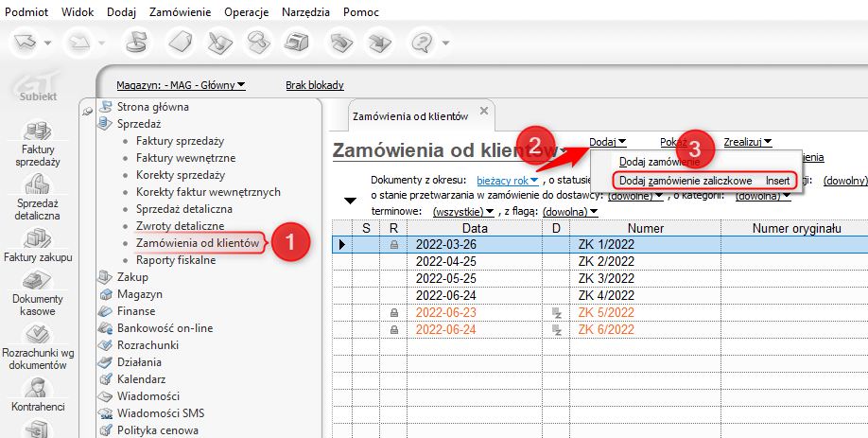Open the Magazyn: MAG - Główny dropdown
Viewport: 868px width, 438px height.
tap(180, 85)
